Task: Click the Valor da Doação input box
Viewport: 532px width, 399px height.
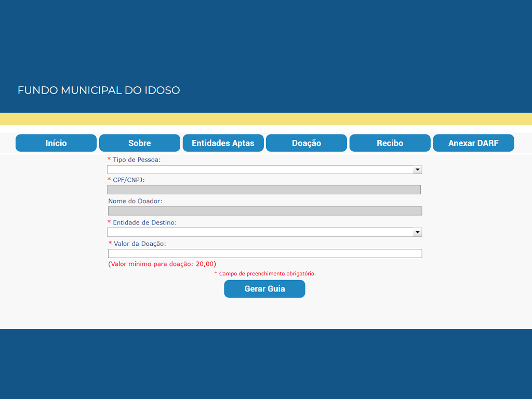Action: 264,254
